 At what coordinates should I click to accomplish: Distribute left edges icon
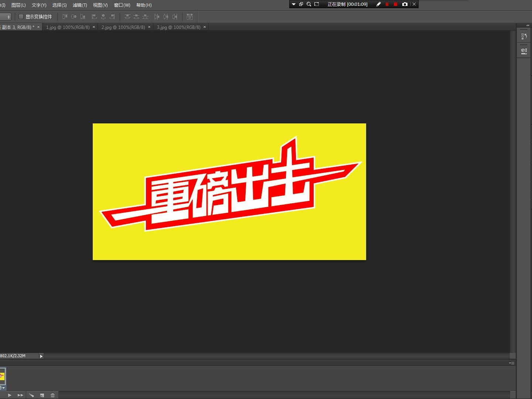(x=157, y=17)
